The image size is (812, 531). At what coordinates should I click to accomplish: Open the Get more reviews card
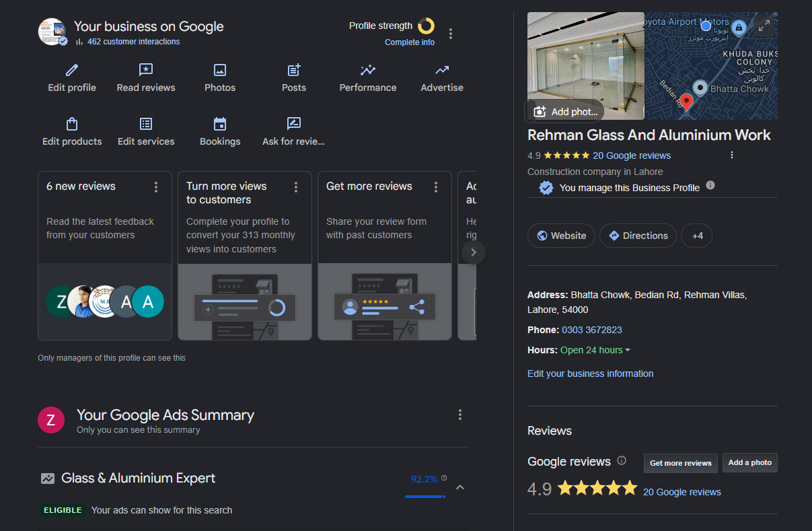click(385, 256)
